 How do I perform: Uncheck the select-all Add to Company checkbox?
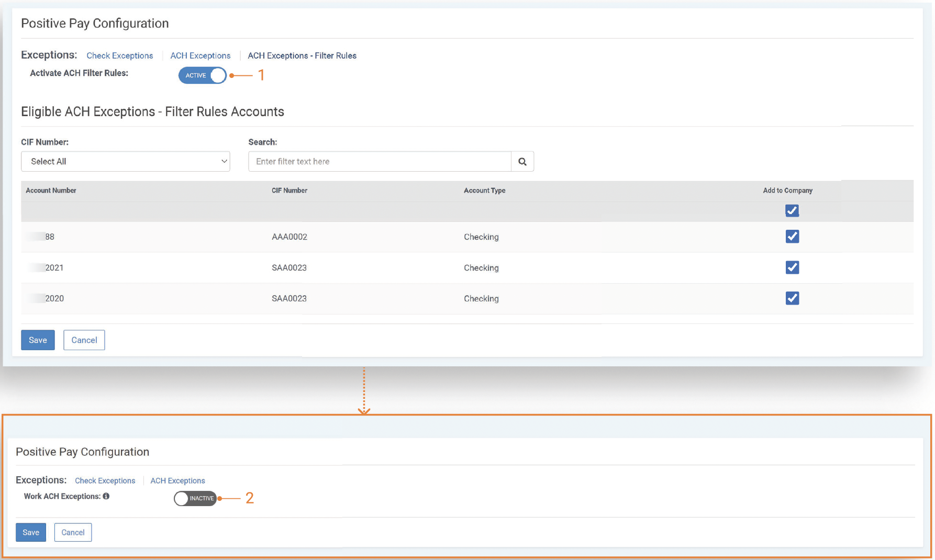(x=792, y=211)
